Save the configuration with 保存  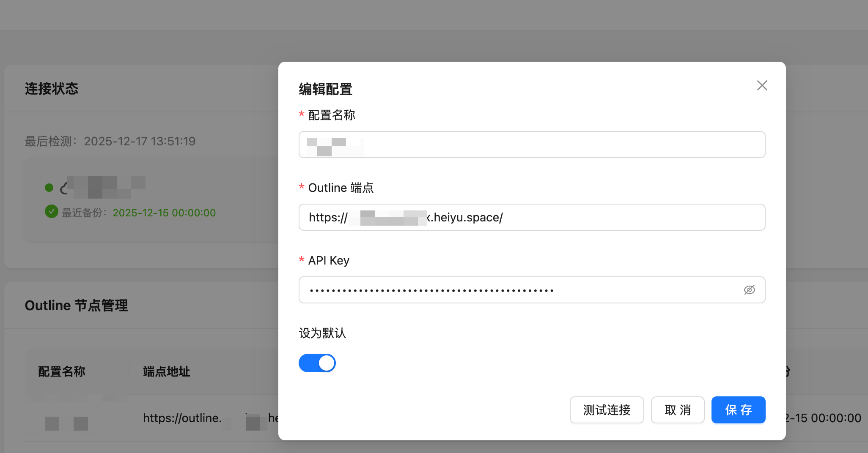click(738, 410)
